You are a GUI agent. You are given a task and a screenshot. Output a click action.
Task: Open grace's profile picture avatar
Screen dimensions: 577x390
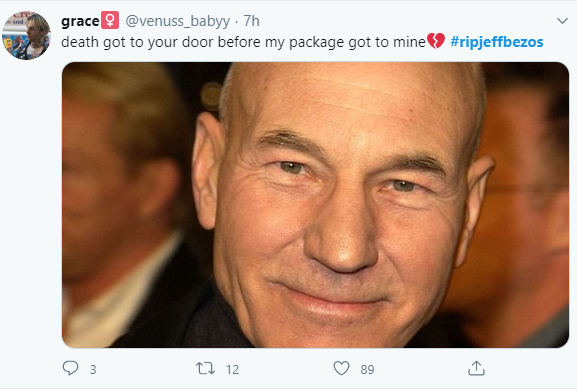(x=26, y=35)
